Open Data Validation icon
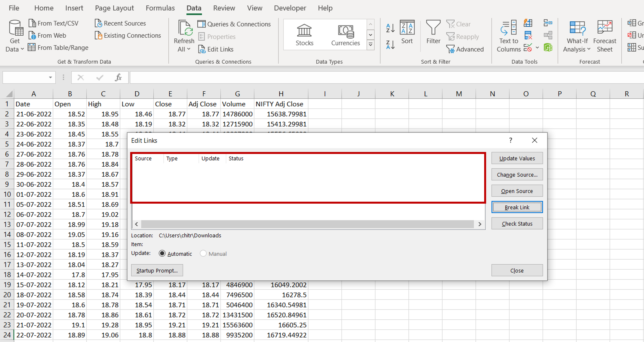Screen dimensions: 644x342 point(528,47)
